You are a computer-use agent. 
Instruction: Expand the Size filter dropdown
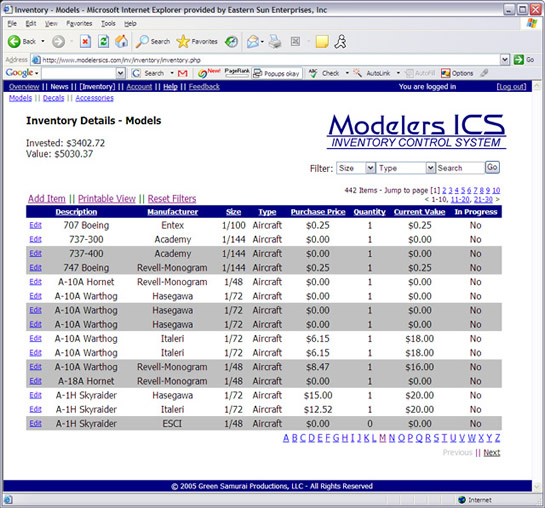tap(371, 168)
